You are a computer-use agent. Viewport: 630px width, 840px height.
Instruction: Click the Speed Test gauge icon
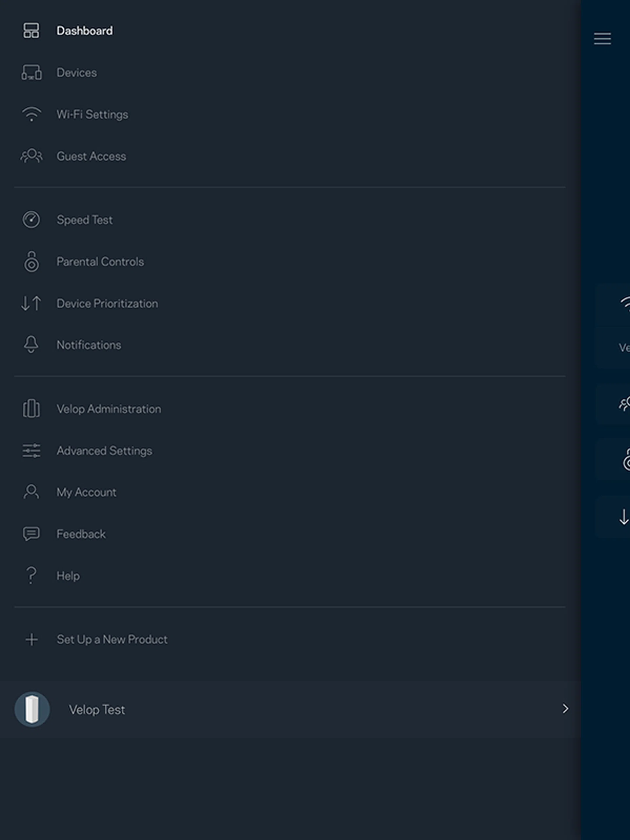(31, 220)
